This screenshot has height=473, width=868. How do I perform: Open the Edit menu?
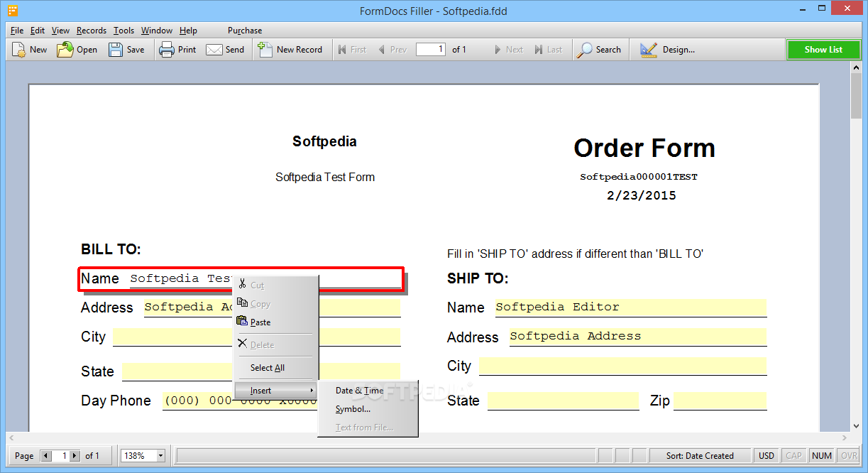coord(38,31)
